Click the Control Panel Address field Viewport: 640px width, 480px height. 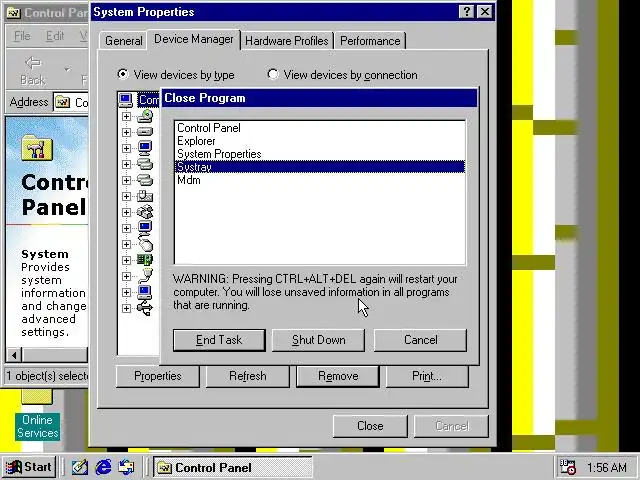click(x=71, y=102)
